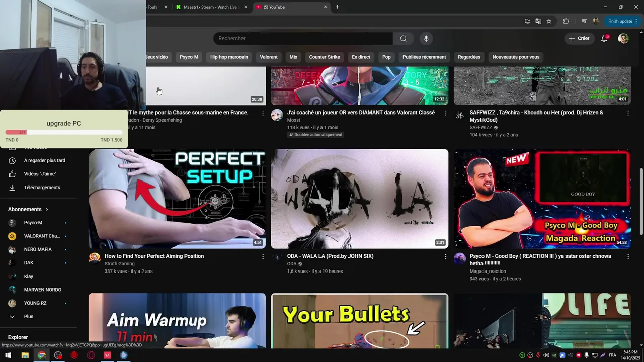Image resolution: width=644 pixels, height=362 pixels.
Task: Click the YouTube search magnifier button
Action: point(403,38)
